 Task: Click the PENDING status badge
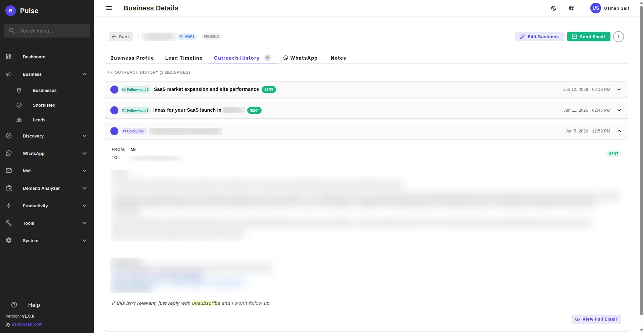(211, 37)
